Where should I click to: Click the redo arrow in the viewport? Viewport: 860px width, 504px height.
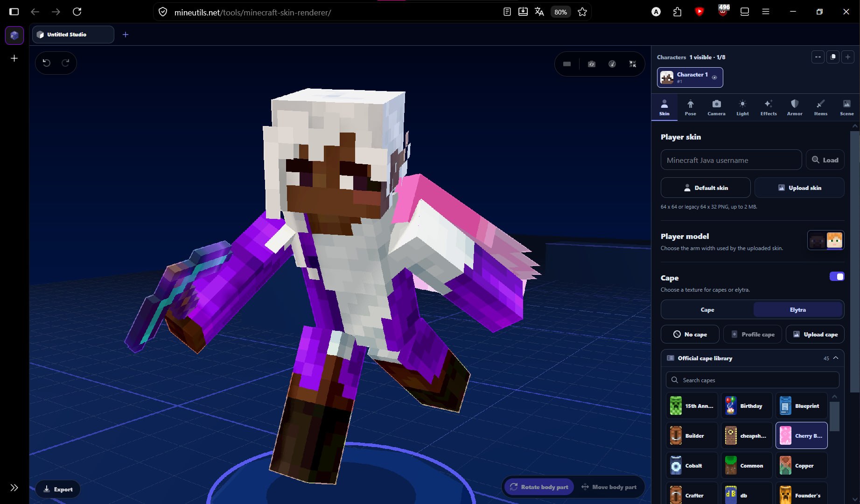pos(66,63)
